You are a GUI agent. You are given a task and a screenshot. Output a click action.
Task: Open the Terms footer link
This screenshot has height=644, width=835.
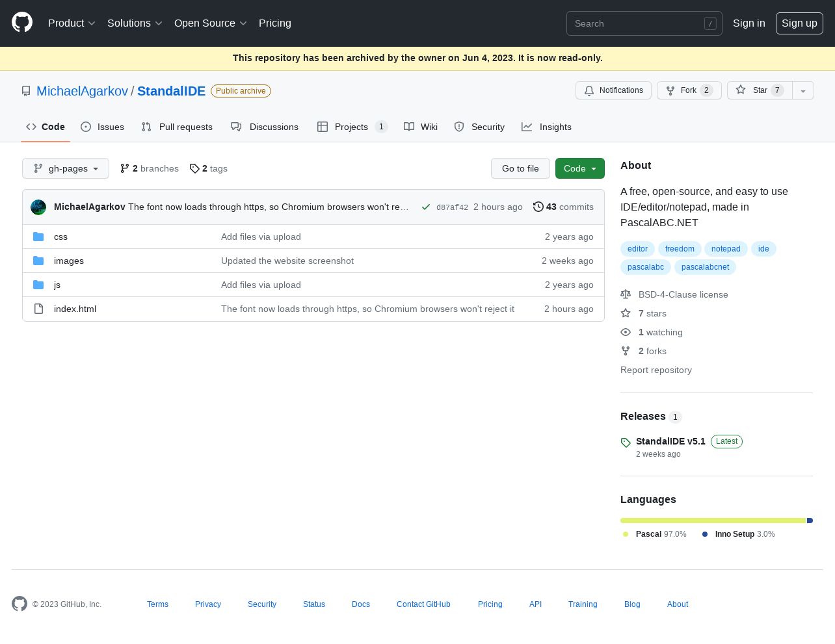click(x=157, y=604)
